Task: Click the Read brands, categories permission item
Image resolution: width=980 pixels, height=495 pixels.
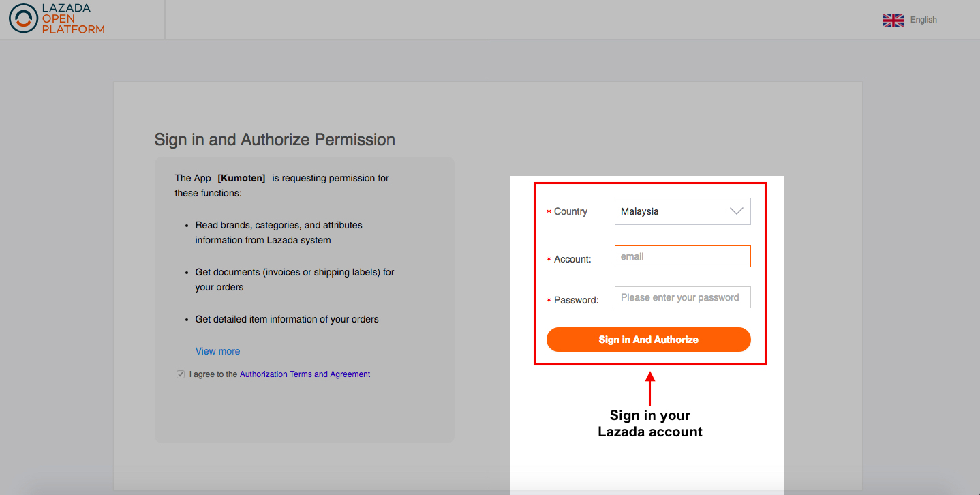Action: (x=279, y=232)
